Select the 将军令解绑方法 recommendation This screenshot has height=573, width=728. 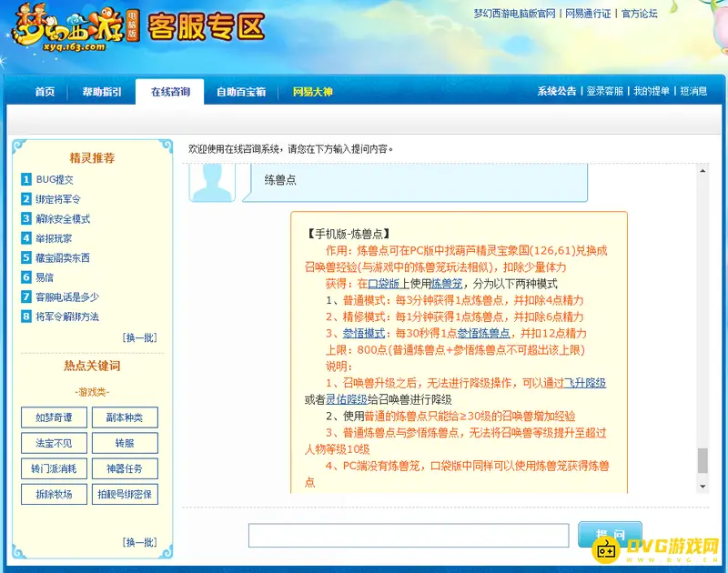click(67, 317)
